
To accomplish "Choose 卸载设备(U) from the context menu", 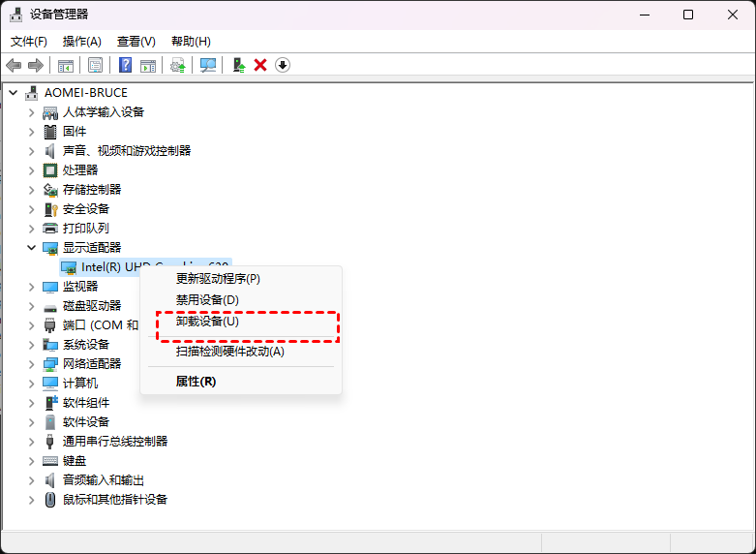I will click(207, 322).
